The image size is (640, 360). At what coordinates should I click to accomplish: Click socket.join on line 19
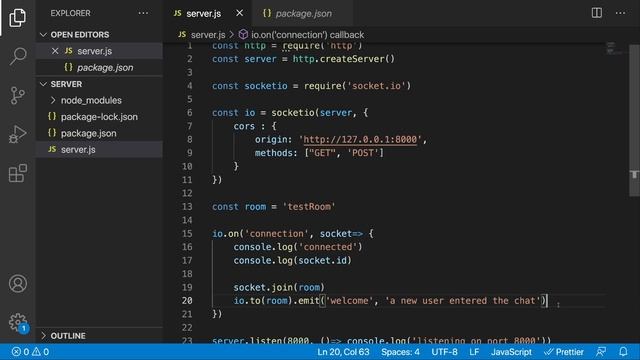[263, 287]
